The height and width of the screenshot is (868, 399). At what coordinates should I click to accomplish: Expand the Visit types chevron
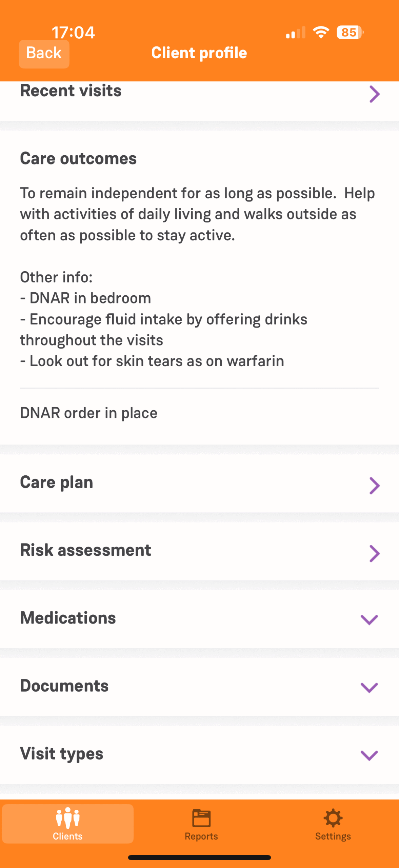[x=369, y=755]
